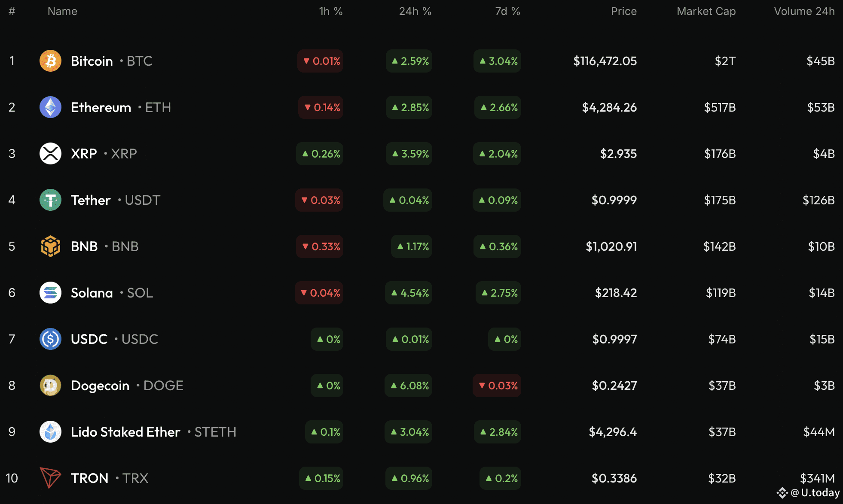
Task: Select the TRON logo icon
Action: pyautogui.click(x=50, y=478)
